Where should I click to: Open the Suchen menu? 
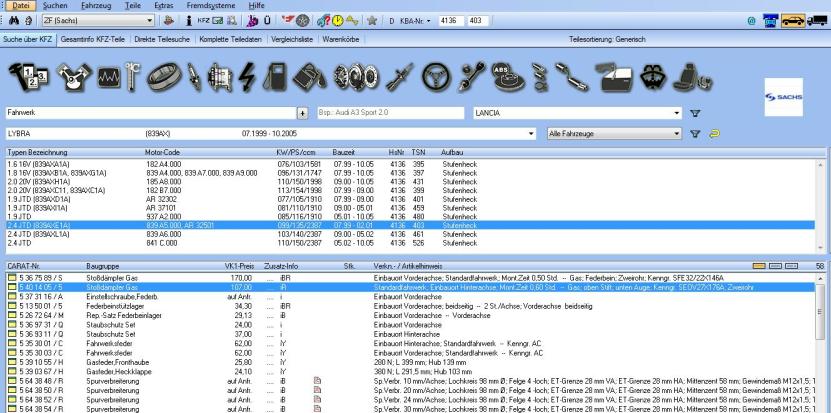(55, 5)
